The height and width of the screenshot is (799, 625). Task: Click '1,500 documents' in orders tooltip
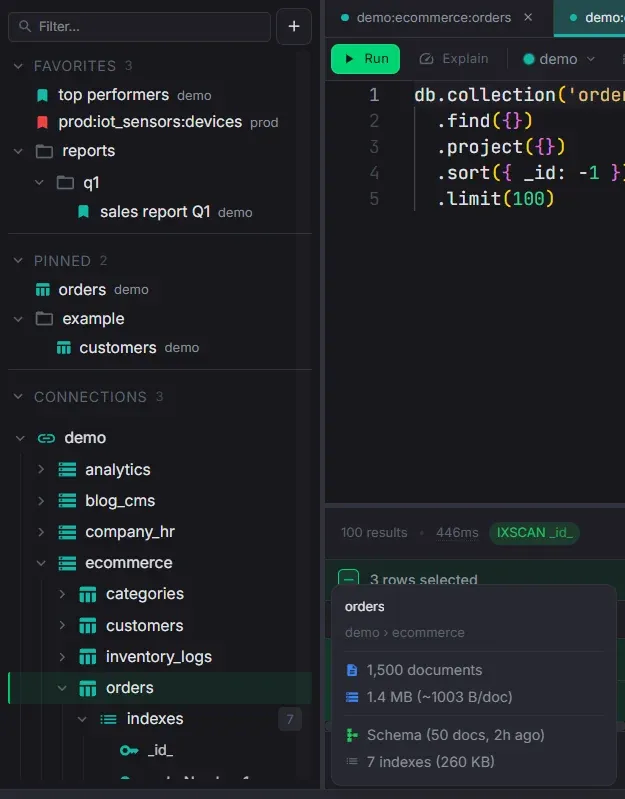click(424, 670)
